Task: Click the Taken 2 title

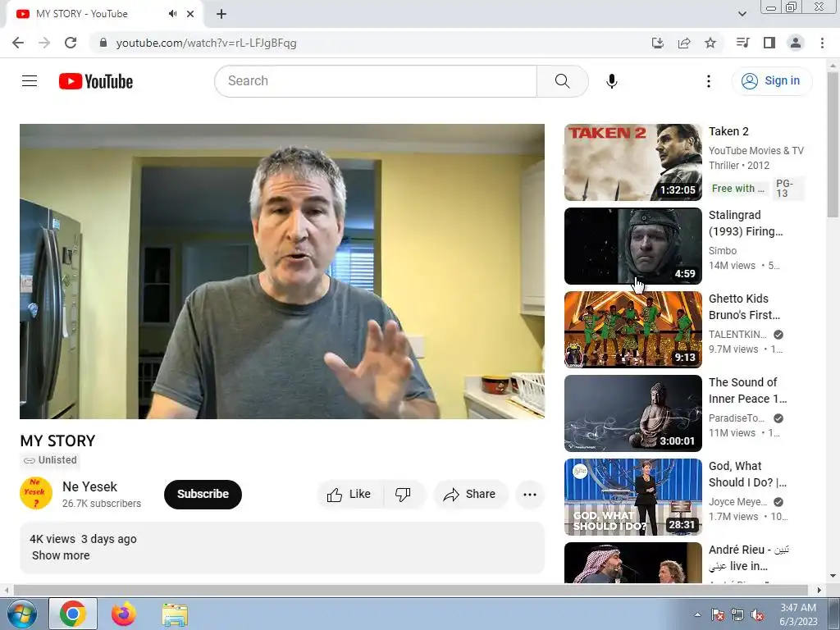Action: (728, 131)
